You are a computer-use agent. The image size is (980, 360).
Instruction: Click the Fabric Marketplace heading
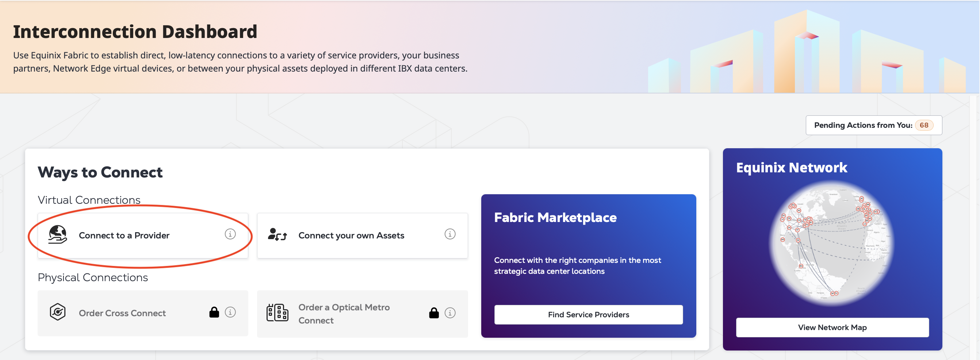[555, 218]
